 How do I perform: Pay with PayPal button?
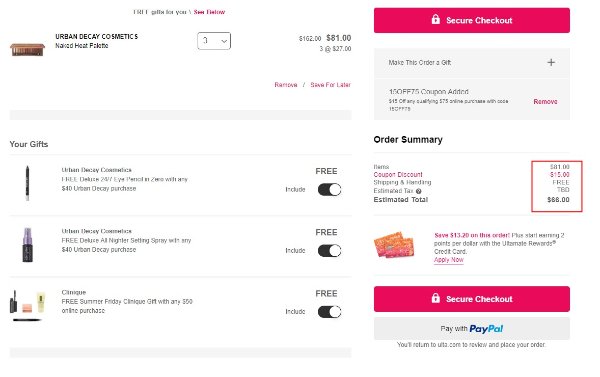(x=472, y=328)
